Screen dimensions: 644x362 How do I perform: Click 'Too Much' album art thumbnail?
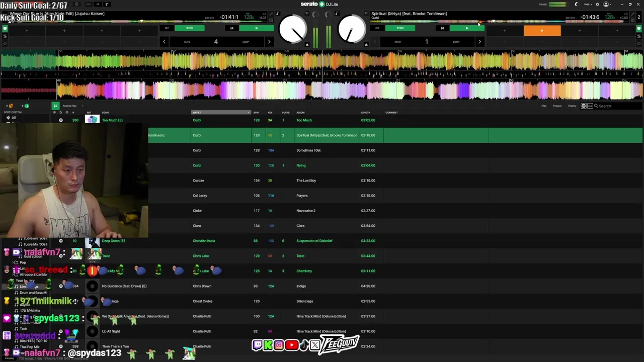click(x=92, y=120)
